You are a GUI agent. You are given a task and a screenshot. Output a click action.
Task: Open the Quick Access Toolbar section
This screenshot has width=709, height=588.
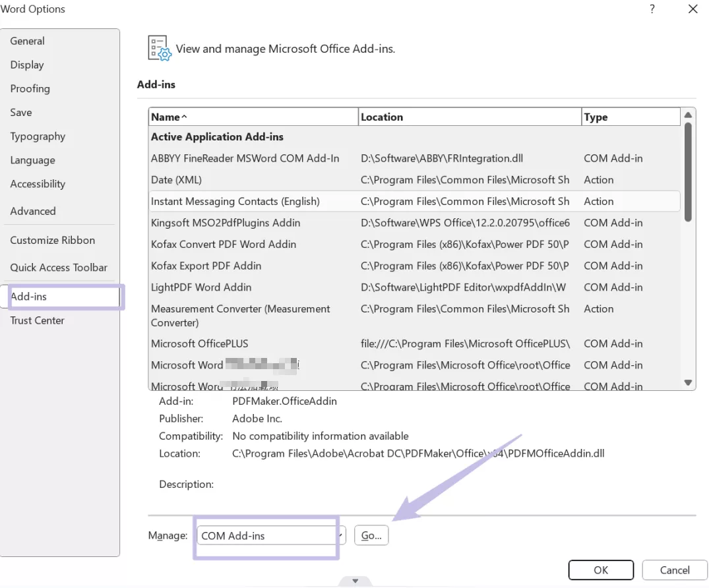tap(58, 268)
